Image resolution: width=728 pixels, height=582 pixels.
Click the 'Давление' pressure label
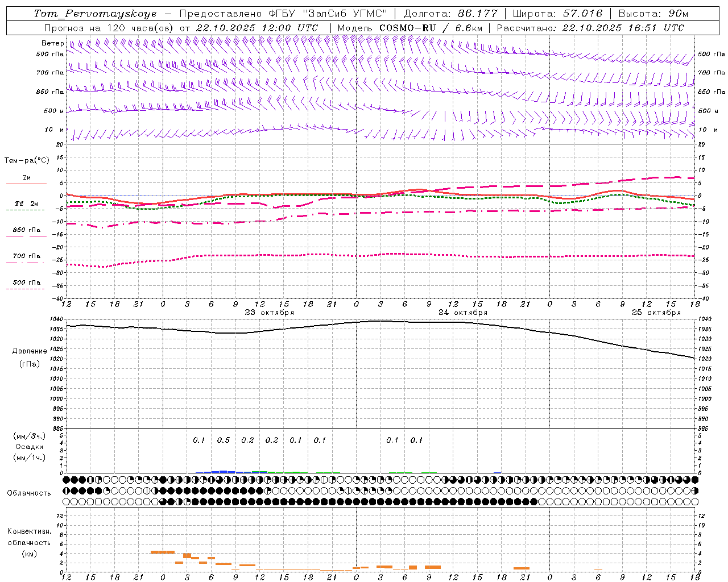point(30,351)
